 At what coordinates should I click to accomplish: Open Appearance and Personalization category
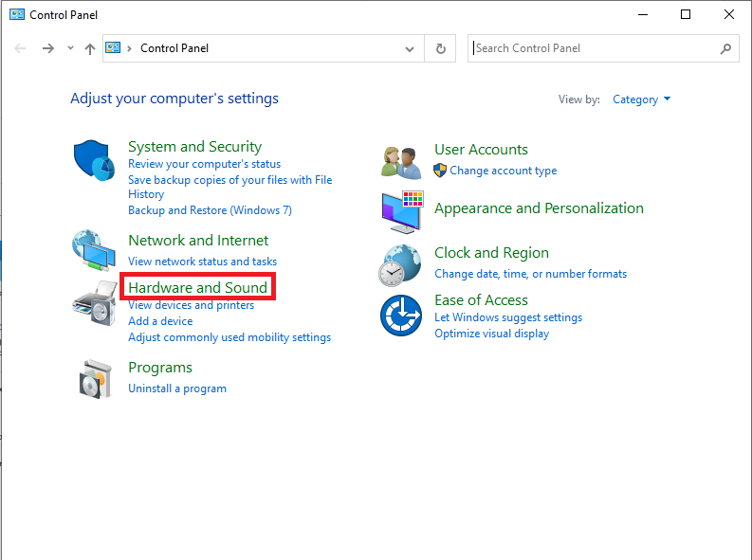coord(539,208)
